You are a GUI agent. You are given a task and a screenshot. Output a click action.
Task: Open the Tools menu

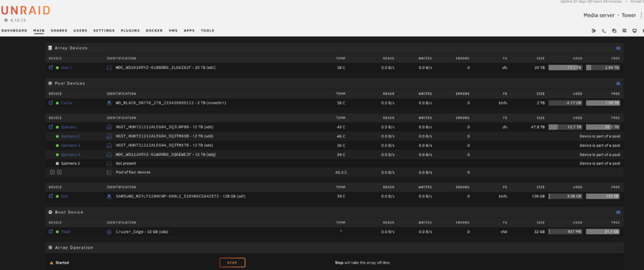click(x=207, y=30)
